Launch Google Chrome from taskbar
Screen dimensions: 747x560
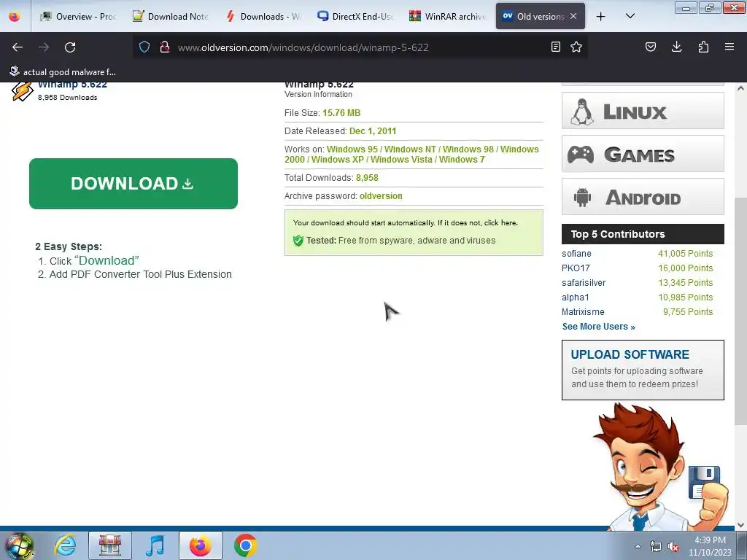(245, 545)
